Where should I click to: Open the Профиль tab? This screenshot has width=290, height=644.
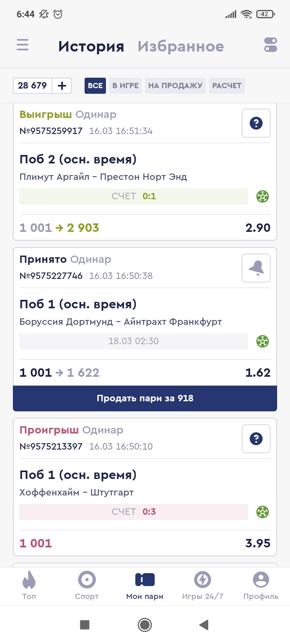(x=261, y=586)
